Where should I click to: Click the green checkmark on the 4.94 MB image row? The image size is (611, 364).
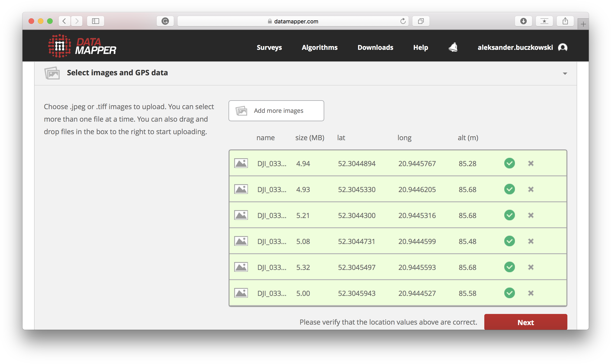tap(509, 163)
